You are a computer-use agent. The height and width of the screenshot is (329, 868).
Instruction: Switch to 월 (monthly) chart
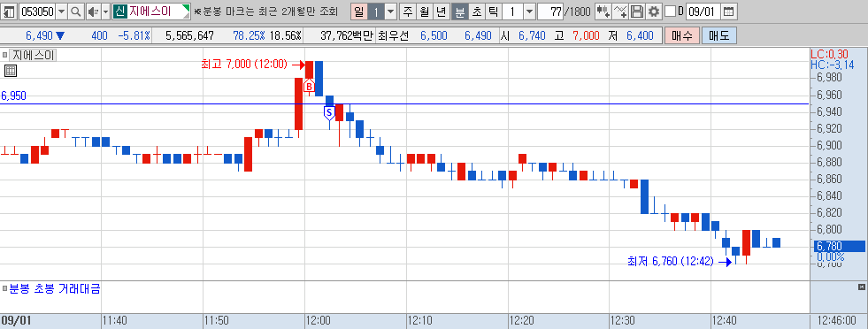coord(425,11)
